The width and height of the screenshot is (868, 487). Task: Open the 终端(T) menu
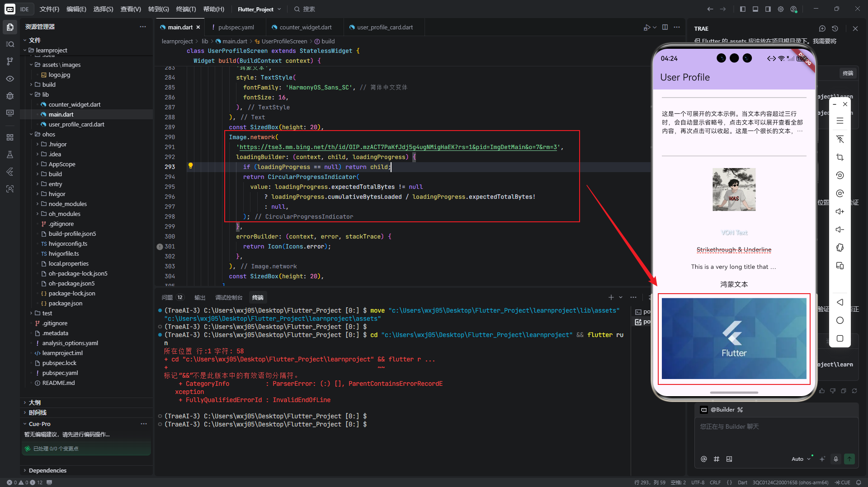[x=186, y=9]
